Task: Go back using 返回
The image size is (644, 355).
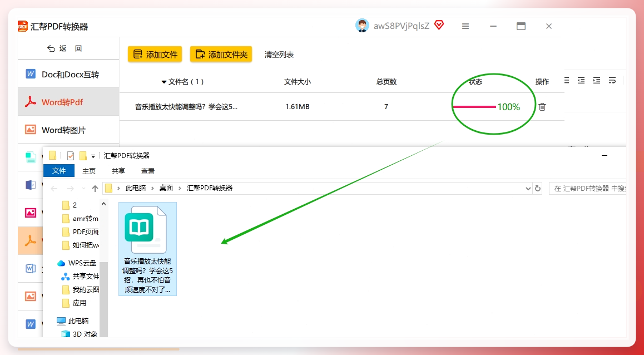Action: [x=65, y=48]
